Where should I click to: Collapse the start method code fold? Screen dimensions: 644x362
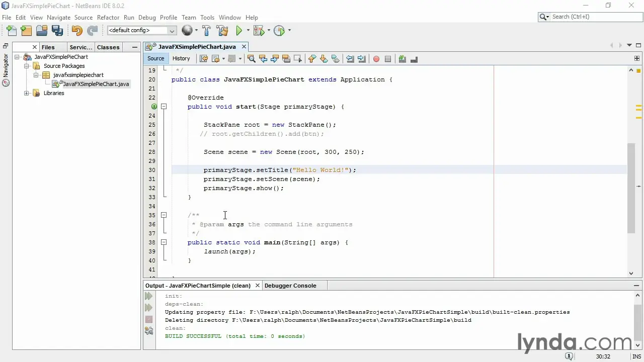[x=164, y=107]
